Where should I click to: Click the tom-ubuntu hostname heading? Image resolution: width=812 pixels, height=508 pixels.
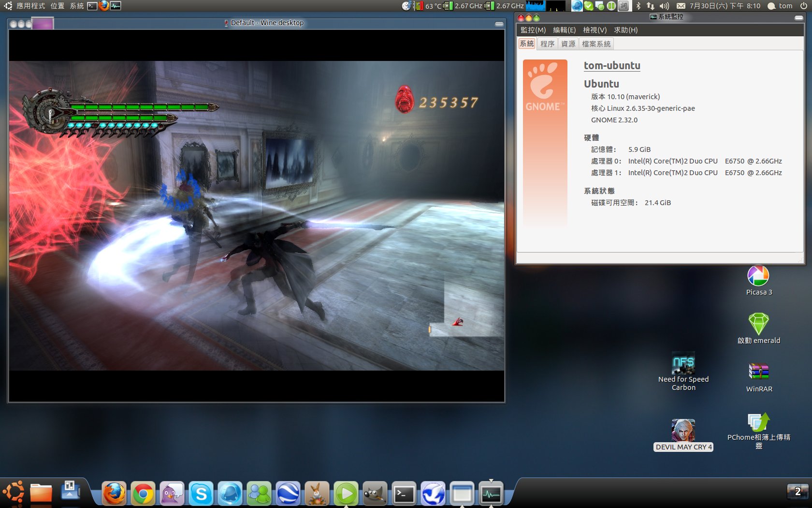point(612,66)
